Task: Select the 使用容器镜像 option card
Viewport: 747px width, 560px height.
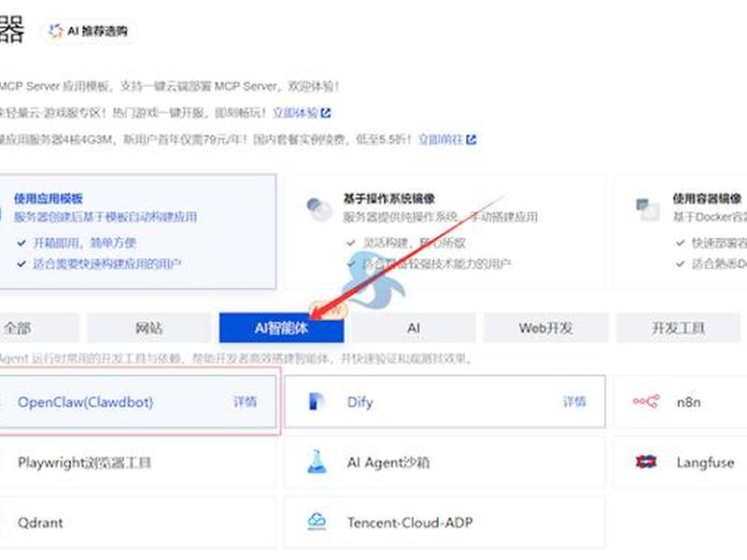Action: 681,231
